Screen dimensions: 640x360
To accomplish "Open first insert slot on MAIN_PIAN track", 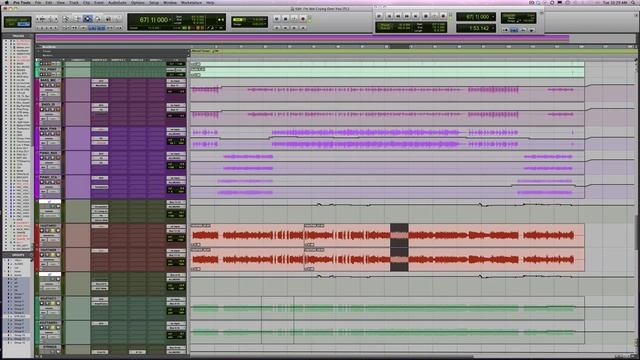I will tap(100, 130).
